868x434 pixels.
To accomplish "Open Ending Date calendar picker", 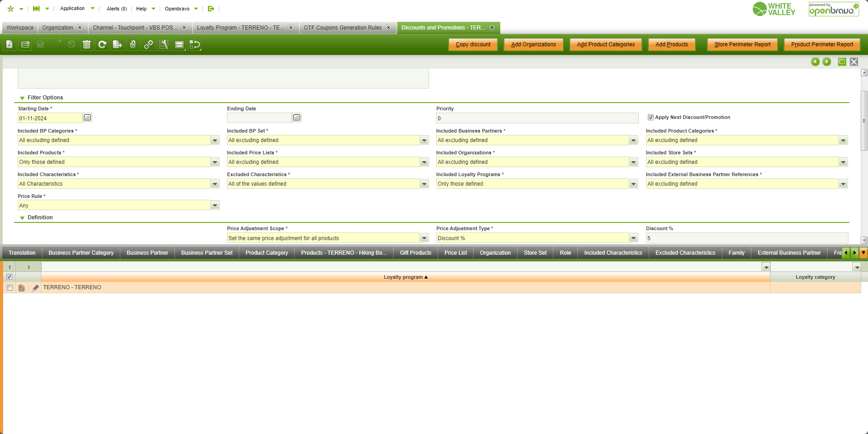I will pyautogui.click(x=297, y=118).
